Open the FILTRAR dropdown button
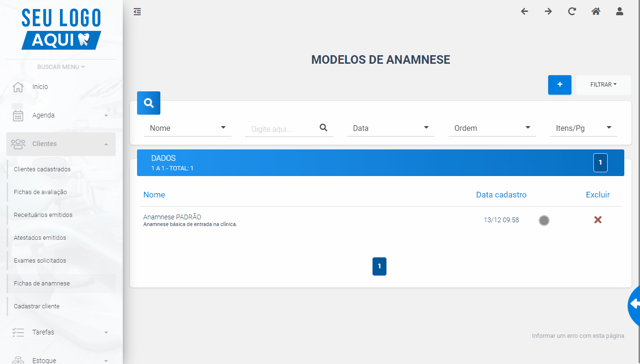The height and width of the screenshot is (364, 640). coord(603,85)
